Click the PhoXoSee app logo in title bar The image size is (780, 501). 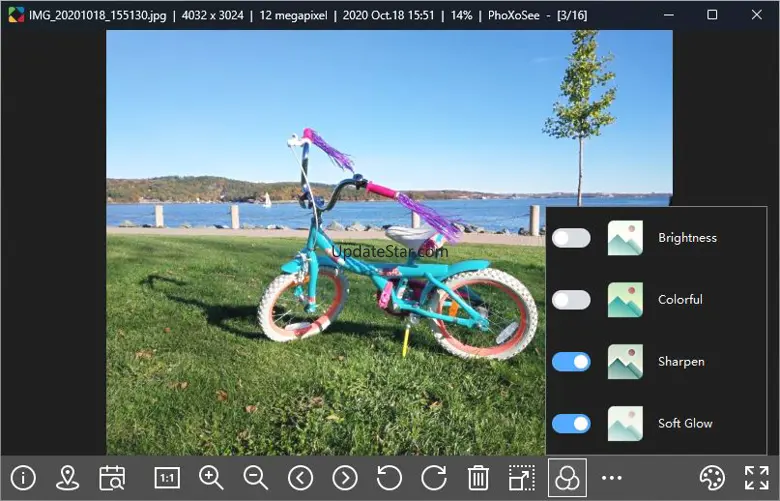click(x=16, y=15)
